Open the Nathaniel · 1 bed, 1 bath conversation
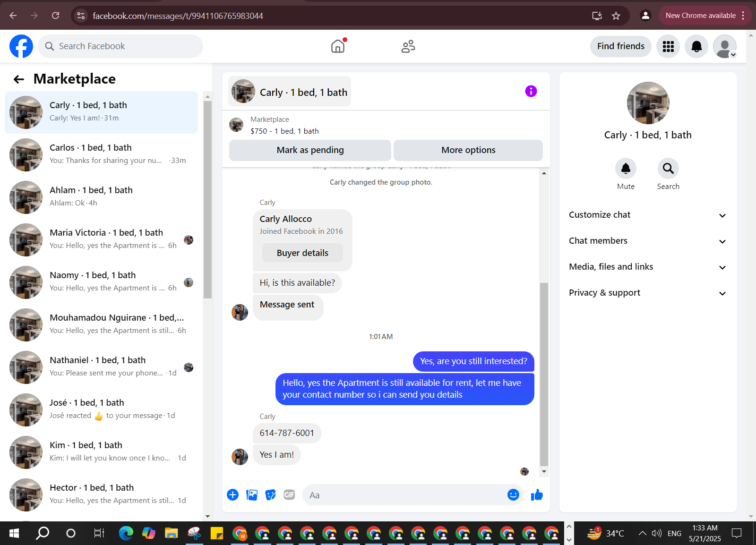Viewport: 756px width, 545px height. (101, 367)
